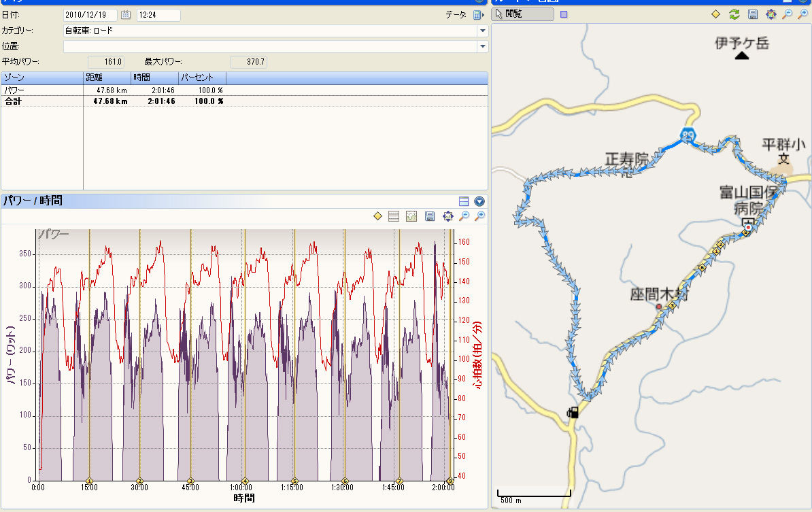The image size is (812, 512).
Task: Expand the 位置 location dropdown
Action: (x=482, y=46)
